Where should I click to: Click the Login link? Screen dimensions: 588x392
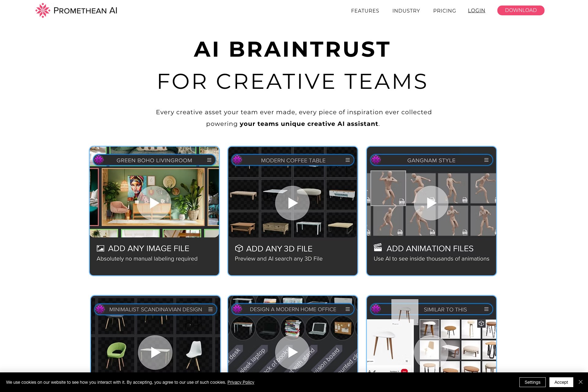pyautogui.click(x=477, y=10)
